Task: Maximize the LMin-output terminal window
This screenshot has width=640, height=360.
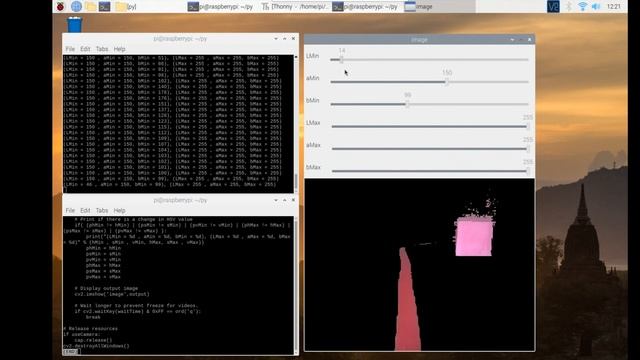Action: click(284, 39)
